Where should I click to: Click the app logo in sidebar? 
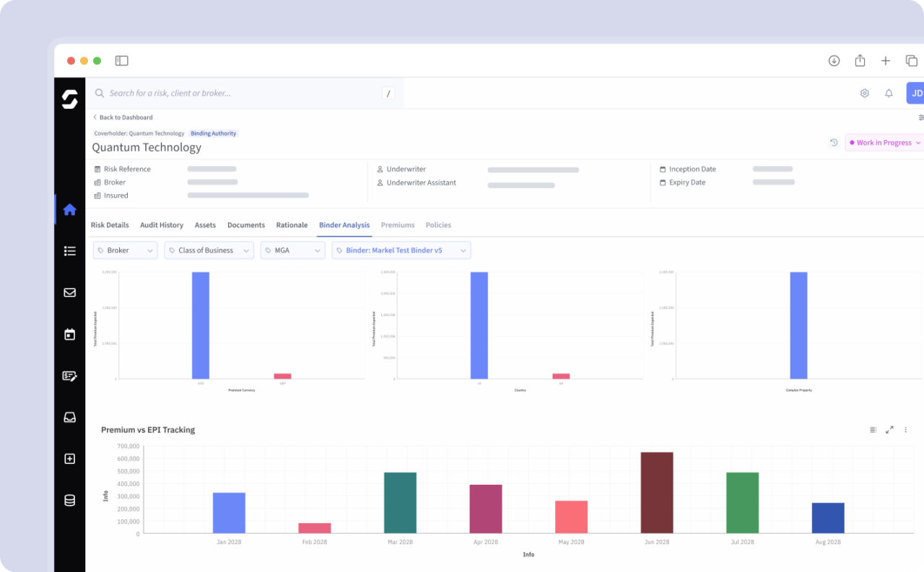click(70, 100)
